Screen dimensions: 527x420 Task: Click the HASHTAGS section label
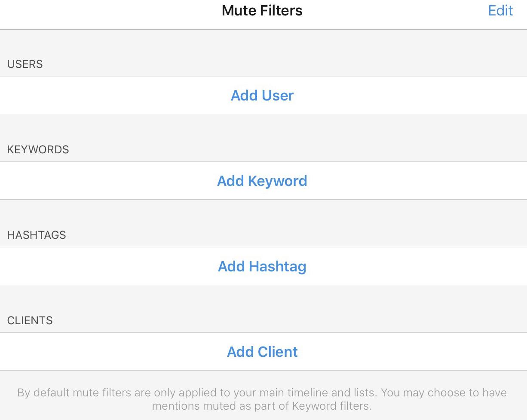click(37, 235)
